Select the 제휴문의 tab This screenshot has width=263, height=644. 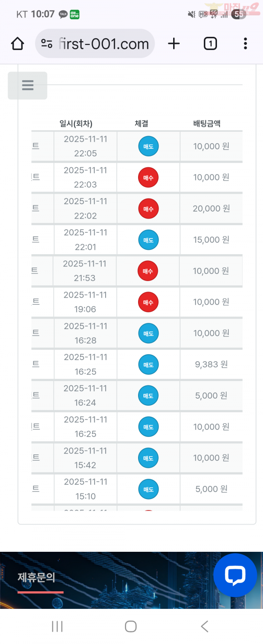[x=36, y=577]
